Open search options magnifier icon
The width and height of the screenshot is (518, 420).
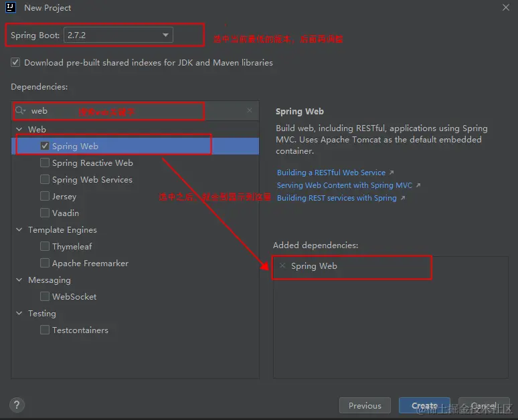21,110
